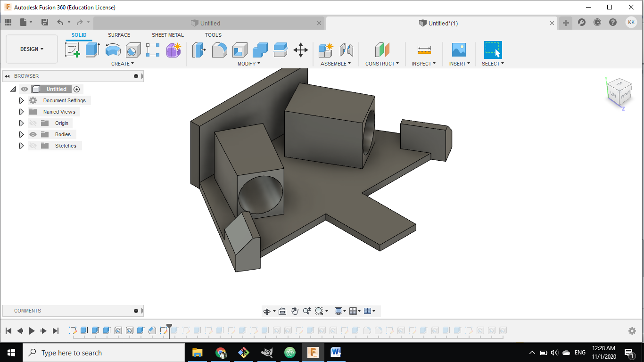Expand the Document Settings node
644x362 pixels.
(x=21, y=100)
